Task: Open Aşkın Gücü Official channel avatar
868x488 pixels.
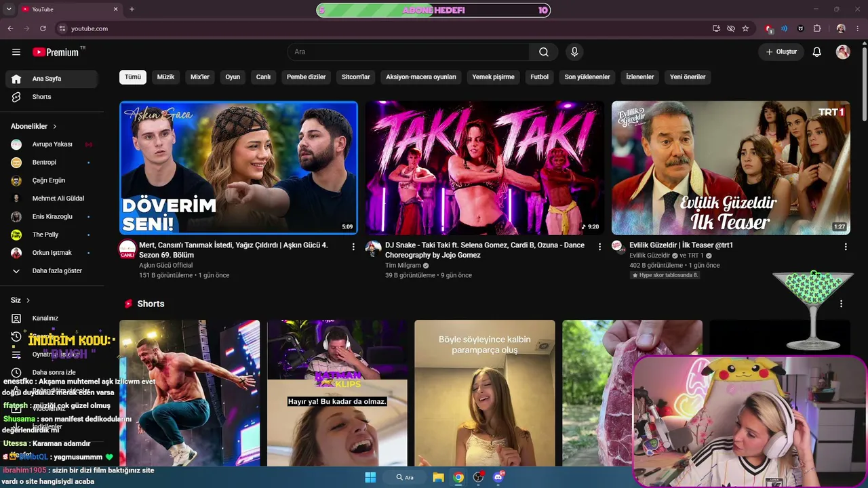Action: (x=127, y=249)
